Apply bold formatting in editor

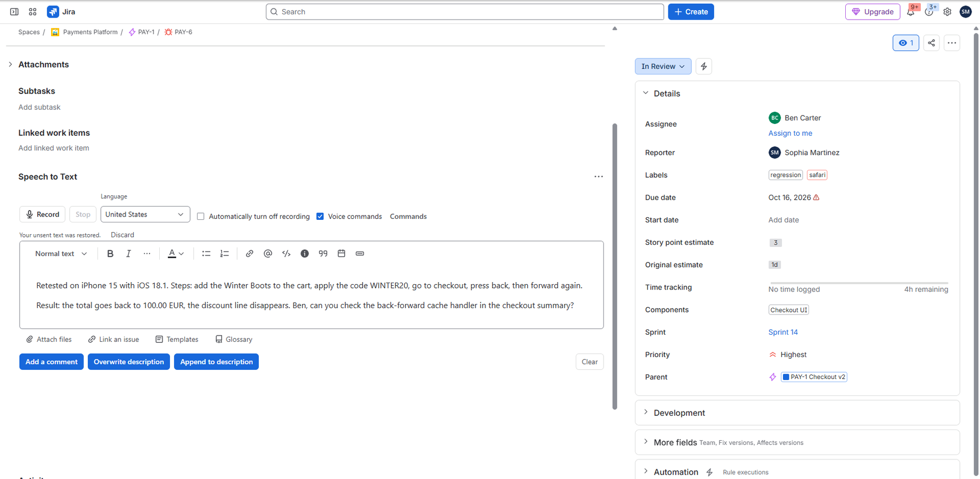pos(110,254)
